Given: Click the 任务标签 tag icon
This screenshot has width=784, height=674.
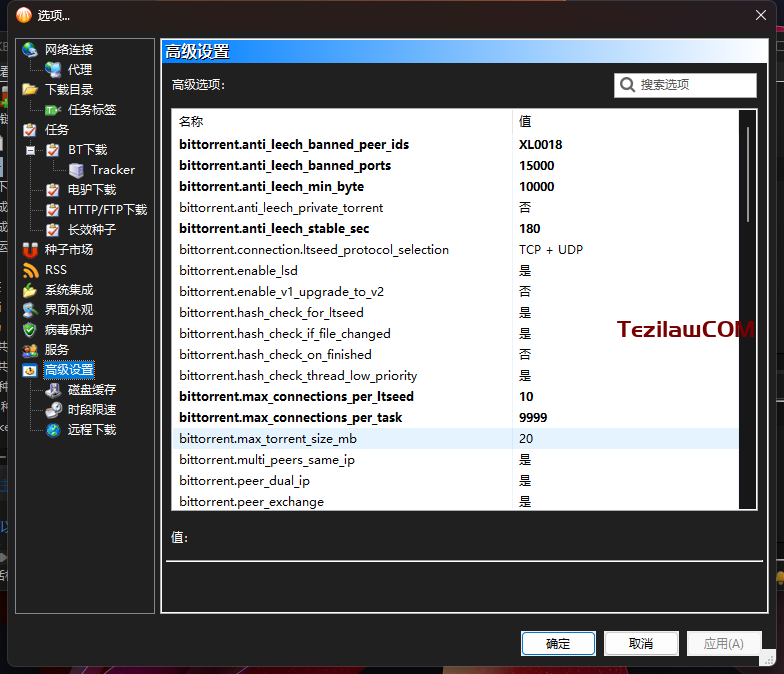Looking at the screenshot, I should (x=53, y=110).
